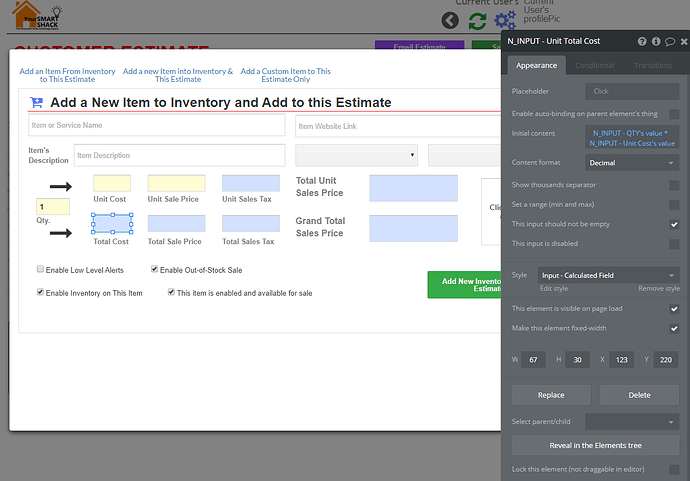Open the comment bubble icon in panel
Viewport: 690px width, 481px height.
pos(670,41)
